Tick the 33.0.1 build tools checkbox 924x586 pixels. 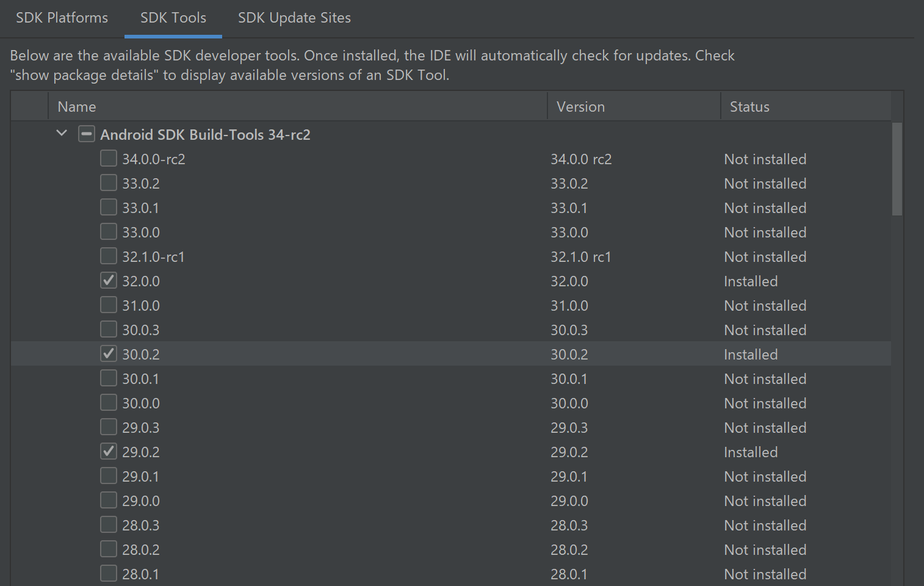[x=109, y=208]
